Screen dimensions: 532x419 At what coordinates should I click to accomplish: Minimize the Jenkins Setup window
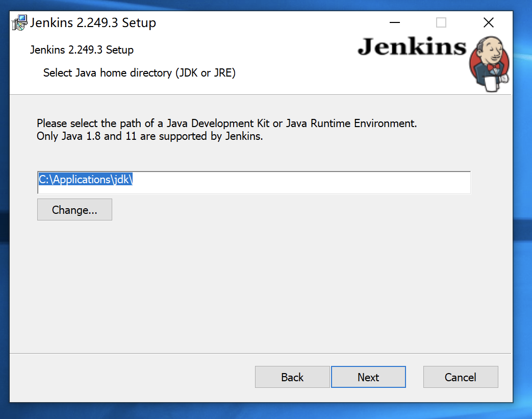[x=395, y=23]
